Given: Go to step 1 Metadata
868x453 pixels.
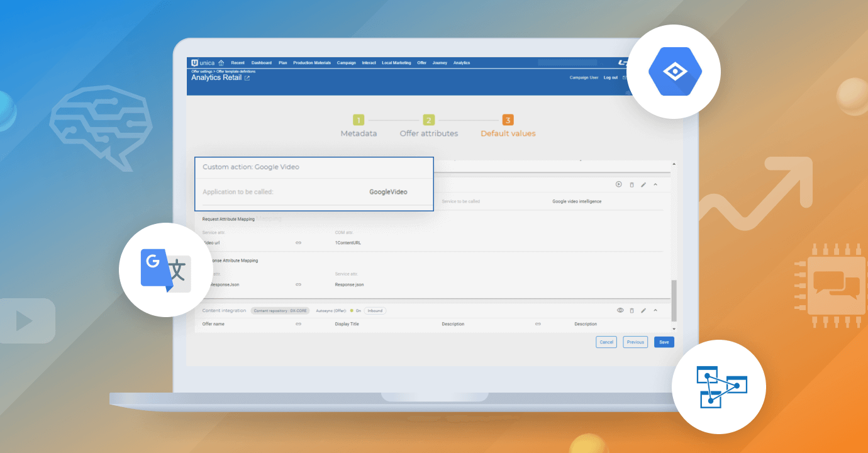Looking at the screenshot, I should (359, 126).
